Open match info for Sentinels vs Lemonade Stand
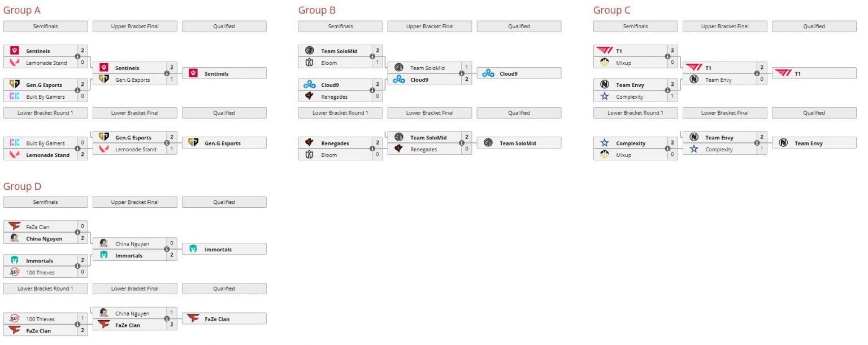Viewport: 868px width, 345px height. [77, 56]
